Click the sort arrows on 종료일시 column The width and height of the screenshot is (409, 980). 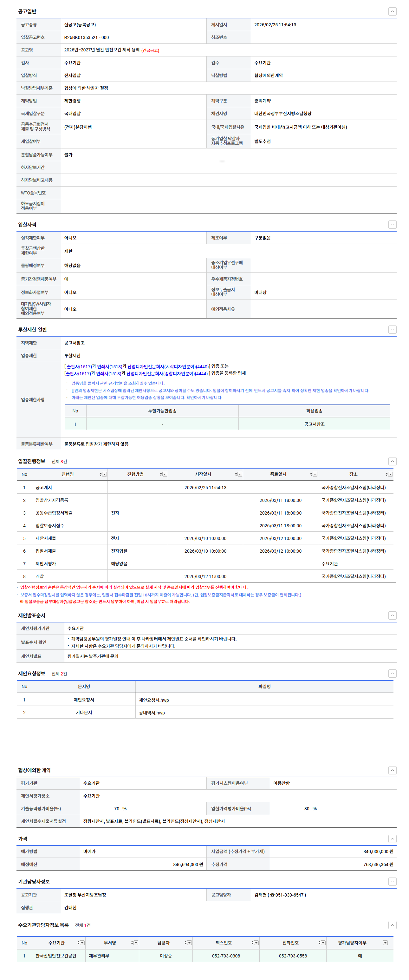(311, 474)
